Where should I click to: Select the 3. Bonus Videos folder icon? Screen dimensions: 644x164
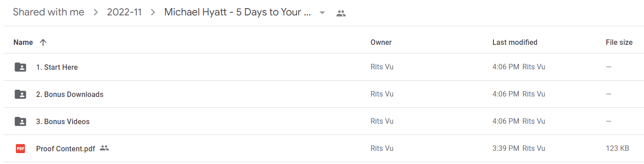[20, 121]
